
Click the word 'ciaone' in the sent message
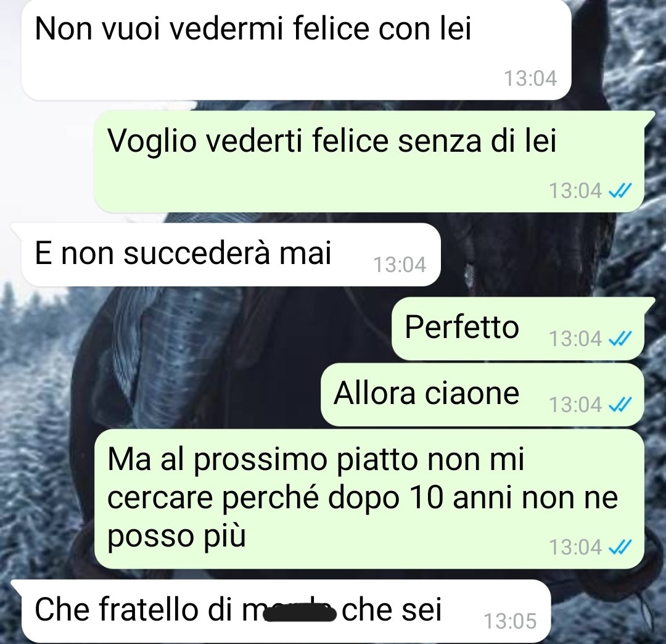pos(472,394)
